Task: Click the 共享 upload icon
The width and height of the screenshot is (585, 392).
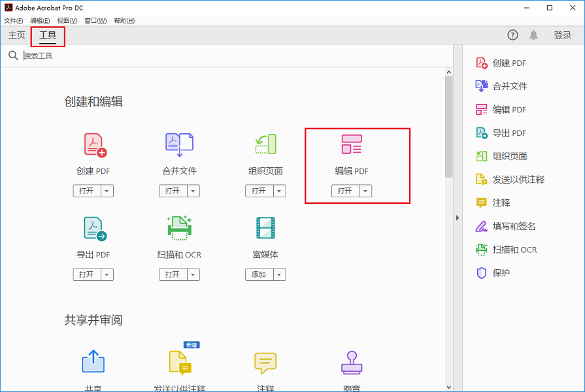Action: [x=93, y=361]
